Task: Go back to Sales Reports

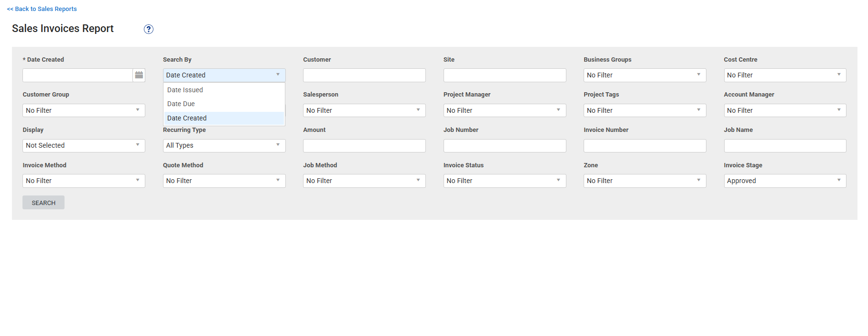Action: (42, 9)
